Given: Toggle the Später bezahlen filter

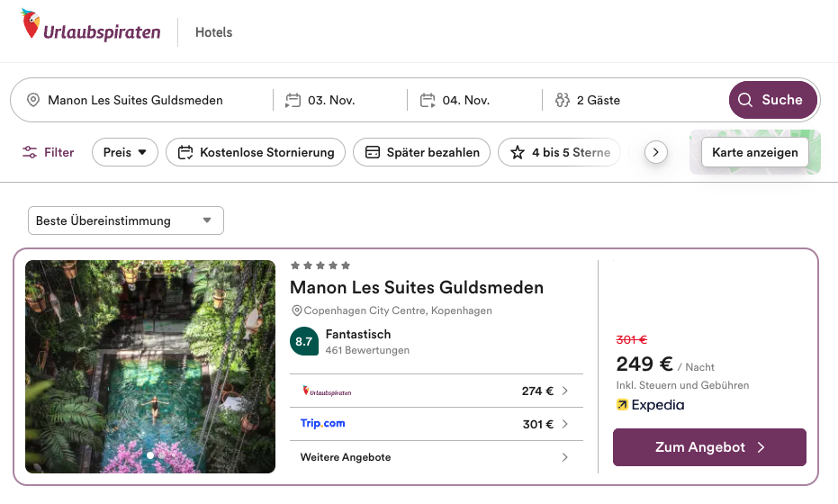Looking at the screenshot, I should pos(422,152).
